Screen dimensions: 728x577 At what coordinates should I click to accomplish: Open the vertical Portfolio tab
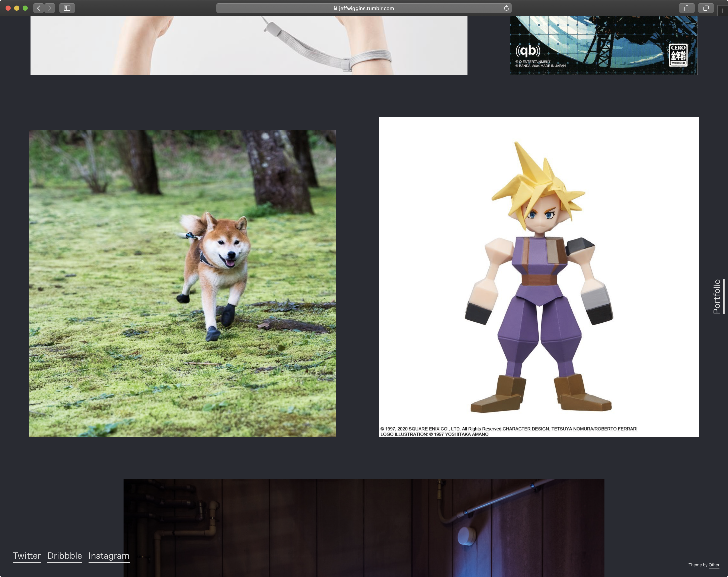tap(717, 296)
